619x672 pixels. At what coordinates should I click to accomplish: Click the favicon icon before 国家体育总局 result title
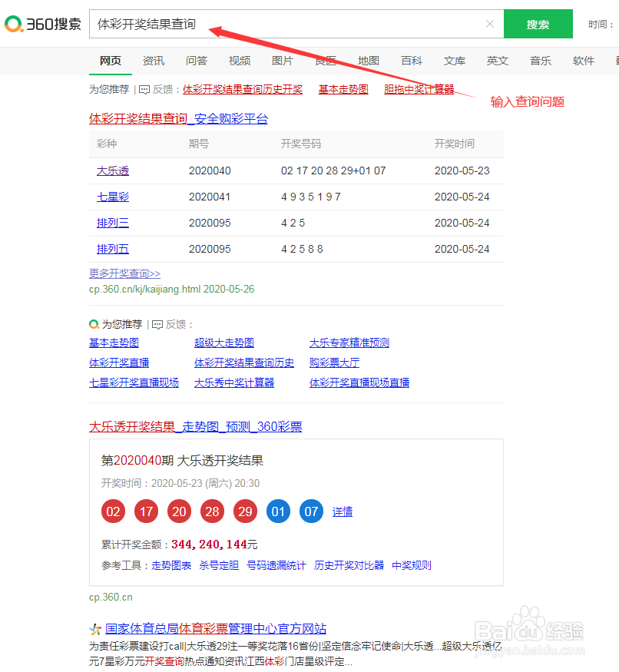(95, 628)
